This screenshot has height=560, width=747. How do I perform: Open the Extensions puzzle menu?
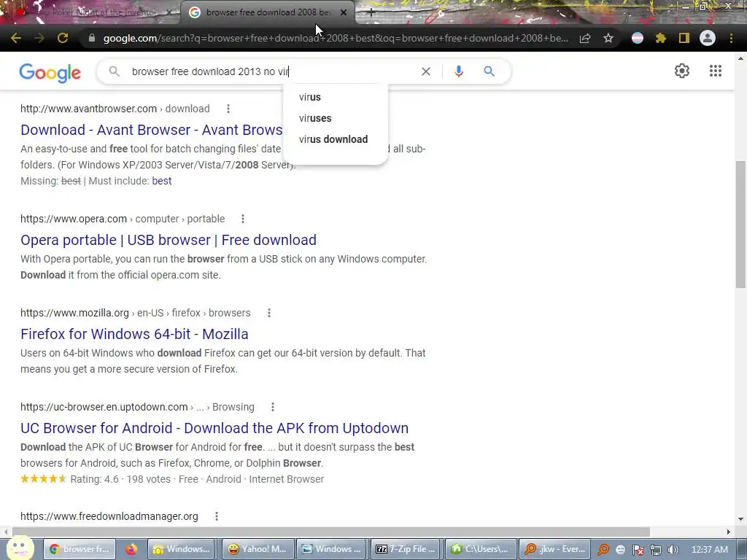[x=660, y=38]
